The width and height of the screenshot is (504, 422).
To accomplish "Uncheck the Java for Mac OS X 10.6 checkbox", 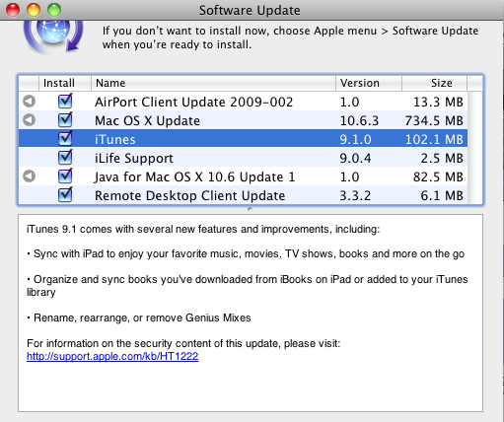I will 65,176.
